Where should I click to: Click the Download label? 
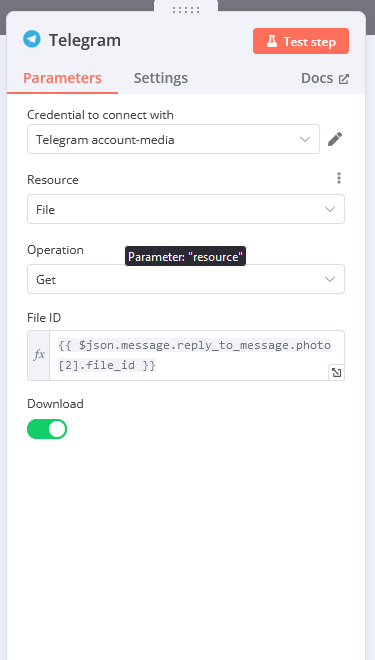pos(56,404)
